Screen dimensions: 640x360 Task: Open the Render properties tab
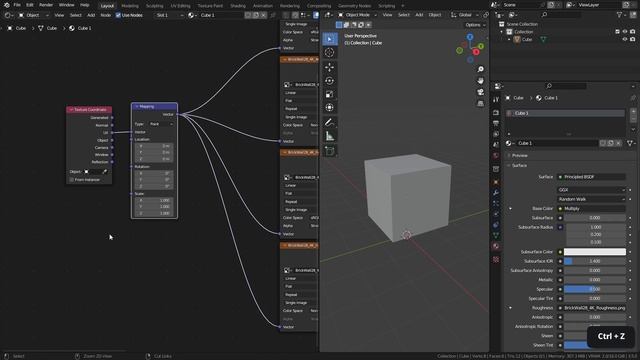click(496, 112)
